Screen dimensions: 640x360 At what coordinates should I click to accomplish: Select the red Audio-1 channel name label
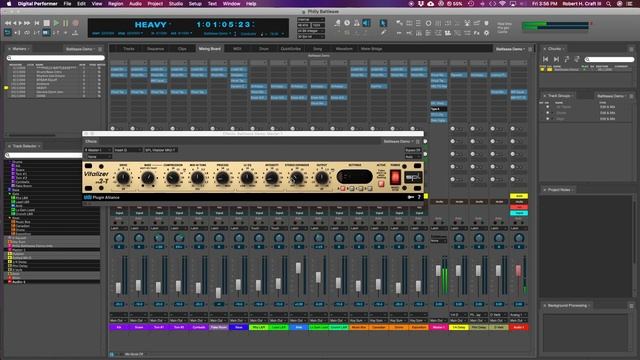click(x=519, y=327)
